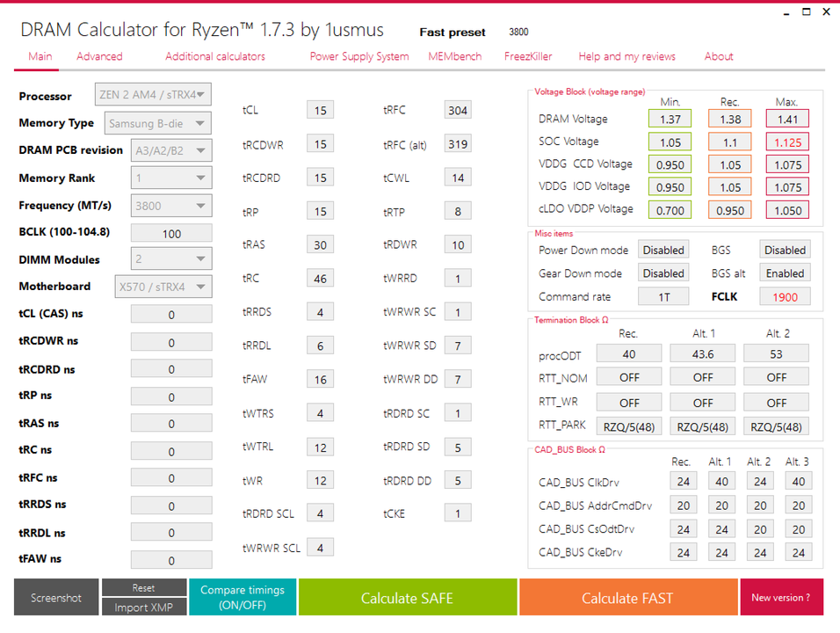
Task: Click the Import XMP button
Action: tap(143, 607)
